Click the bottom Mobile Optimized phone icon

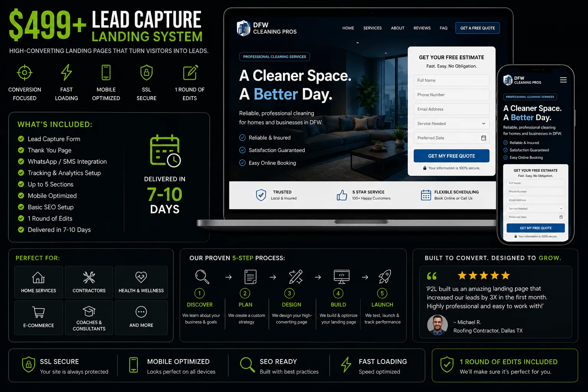coord(134,365)
